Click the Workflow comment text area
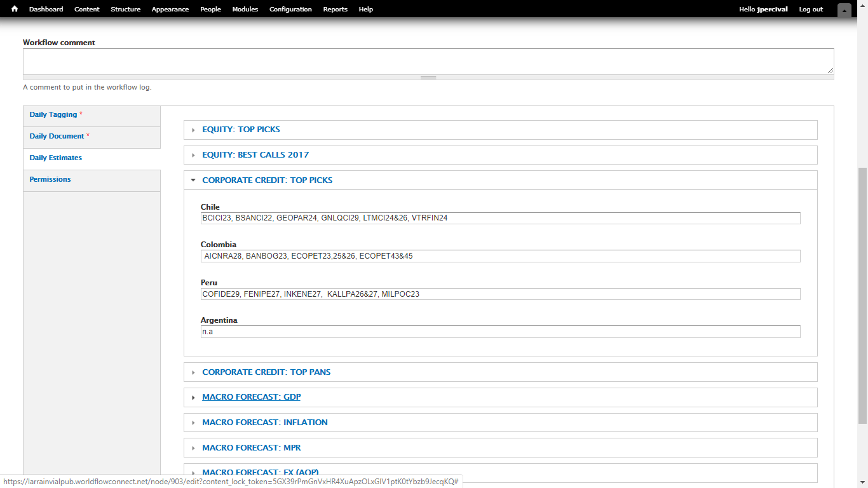This screenshot has width=868, height=488. pos(428,62)
